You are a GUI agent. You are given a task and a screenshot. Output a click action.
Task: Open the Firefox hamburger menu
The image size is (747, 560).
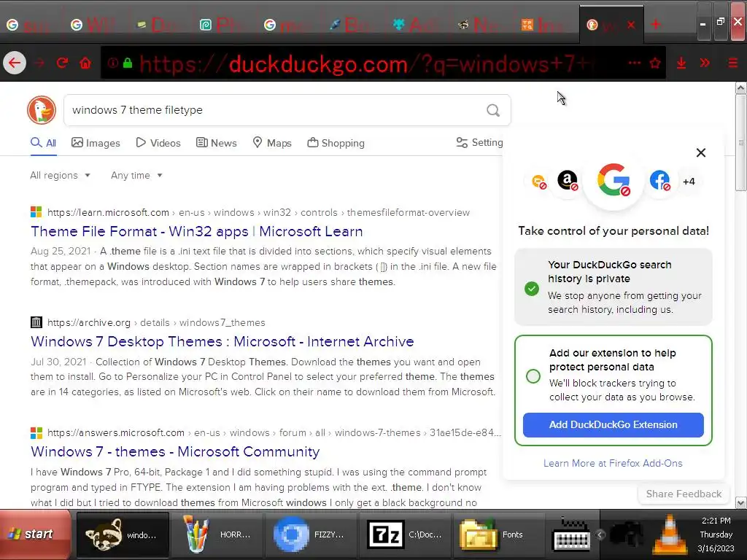click(733, 63)
